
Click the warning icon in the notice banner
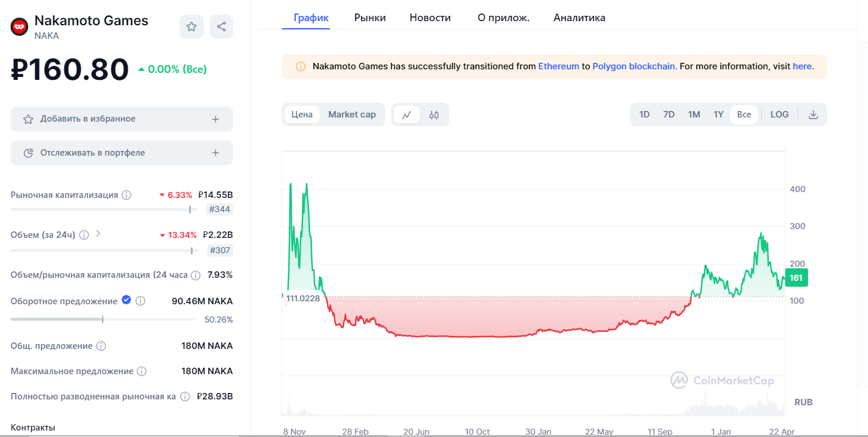[300, 66]
